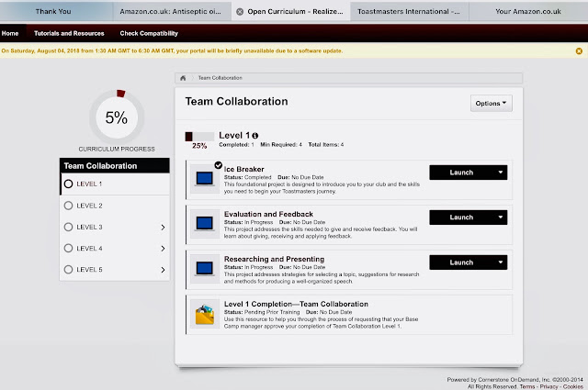Image resolution: width=588 pixels, height=390 pixels.
Task: Open Ice Breaker Launch dropdown arrow
Action: click(x=500, y=173)
